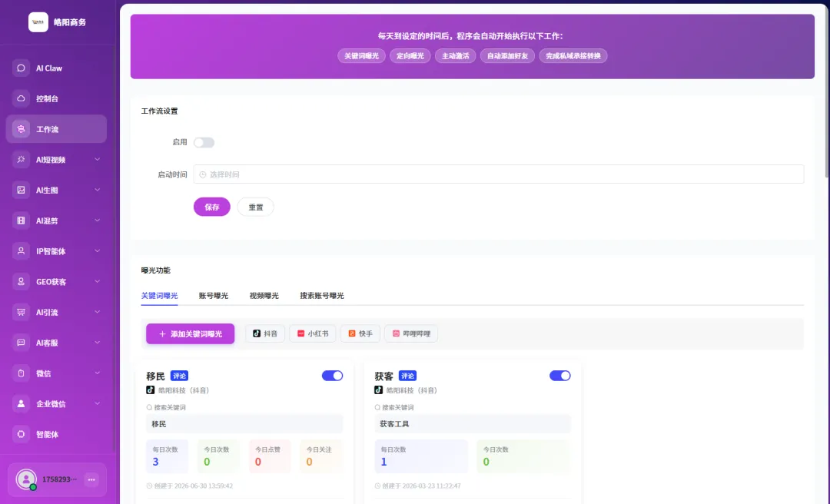This screenshot has height=504, width=830.
Task: Click TikTok icon on 获客 card
Action: 378,390
